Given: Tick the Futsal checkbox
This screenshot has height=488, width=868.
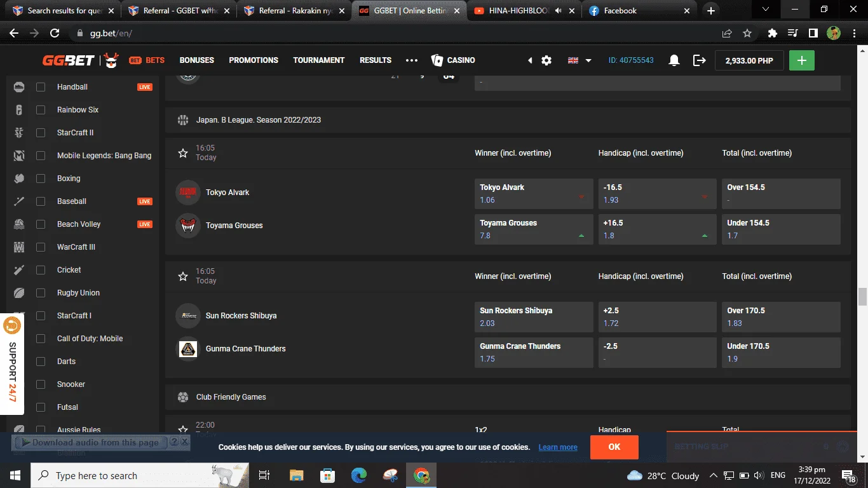Looking at the screenshot, I should coord(41,407).
